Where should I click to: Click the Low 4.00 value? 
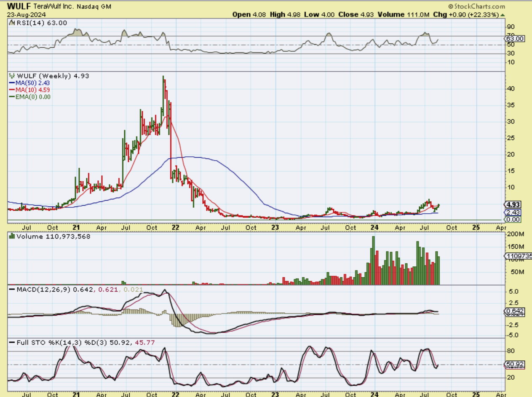pyautogui.click(x=318, y=14)
